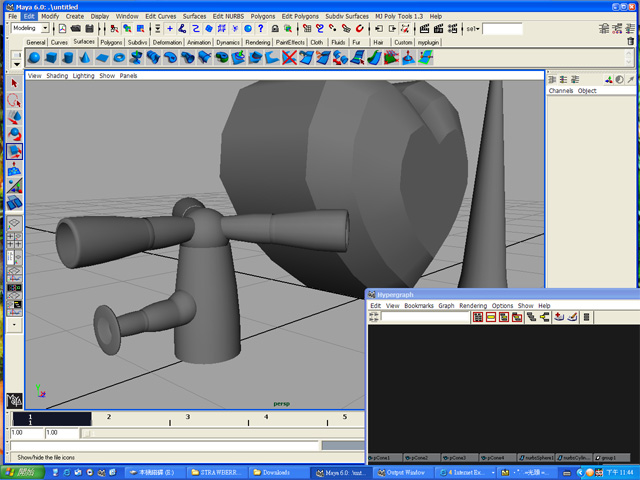Toggle Make Live magnet sphere icon
The height and width of the screenshot is (480, 640).
pyautogui.click(x=360, y=29)
